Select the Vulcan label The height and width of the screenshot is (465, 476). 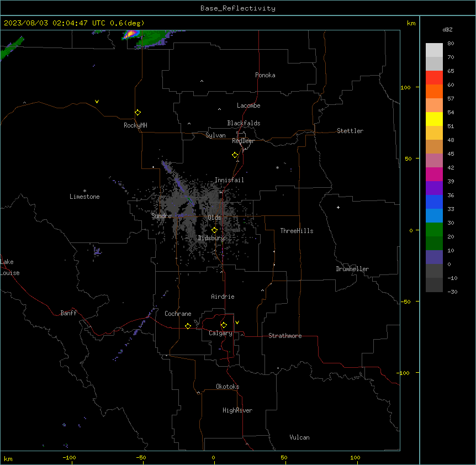click(x=299, y=437)
